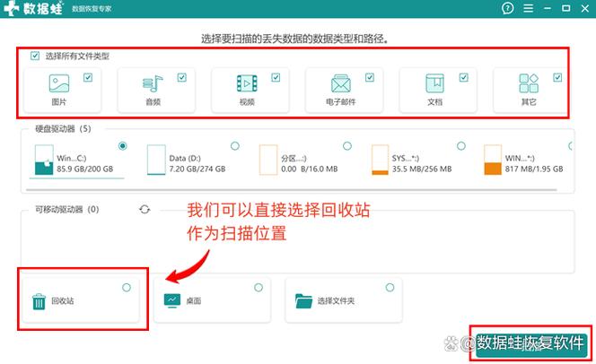Open the hamburger menu in title bar
Image resolution: width=596 pixels, height=364 pixels.
click(529, 8)
